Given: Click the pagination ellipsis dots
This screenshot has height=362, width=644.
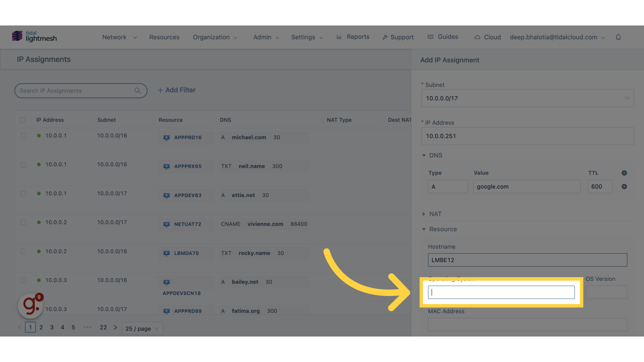Looking at the screenshot, I should pyautogui.click(x=88, y=327).
